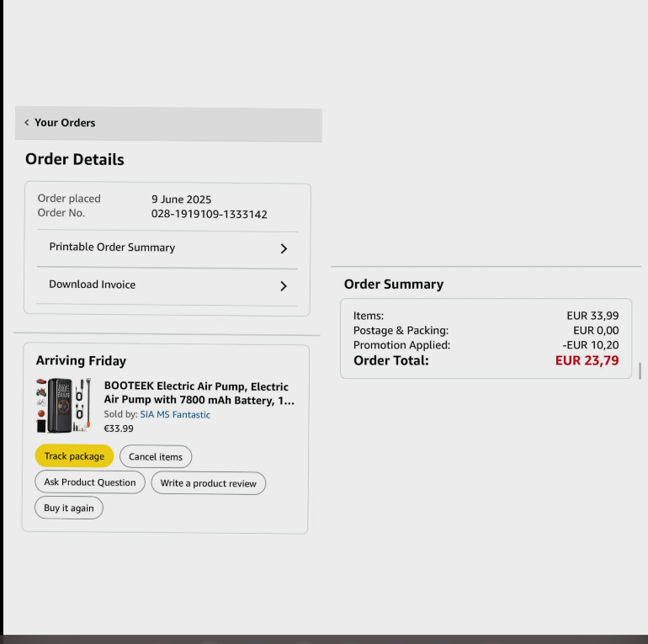
Task: Click the page scrollbar thumb at right edge
Action: click(640, 370)
